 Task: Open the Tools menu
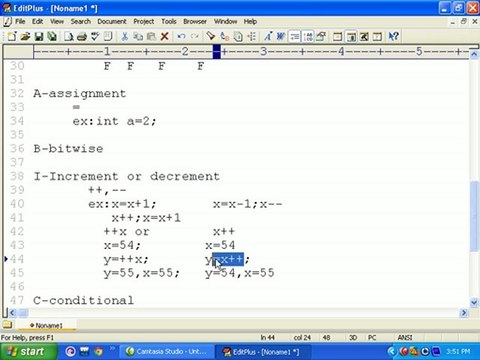[169, 21]
